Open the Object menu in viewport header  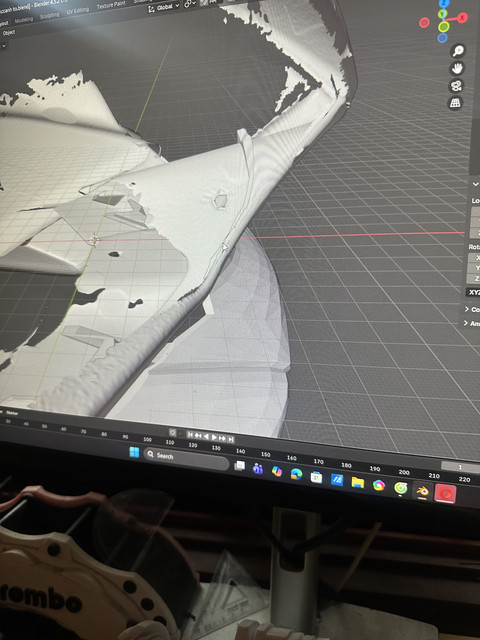click(x=9, y=33)
